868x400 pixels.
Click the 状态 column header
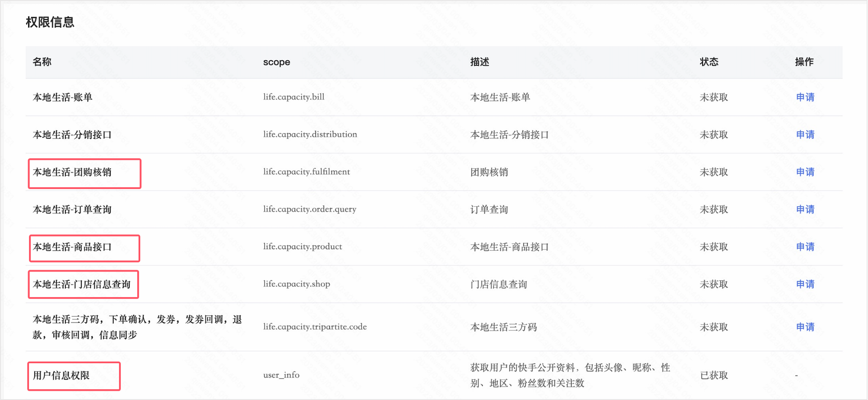pyautogui.click(x=709, y=62)
